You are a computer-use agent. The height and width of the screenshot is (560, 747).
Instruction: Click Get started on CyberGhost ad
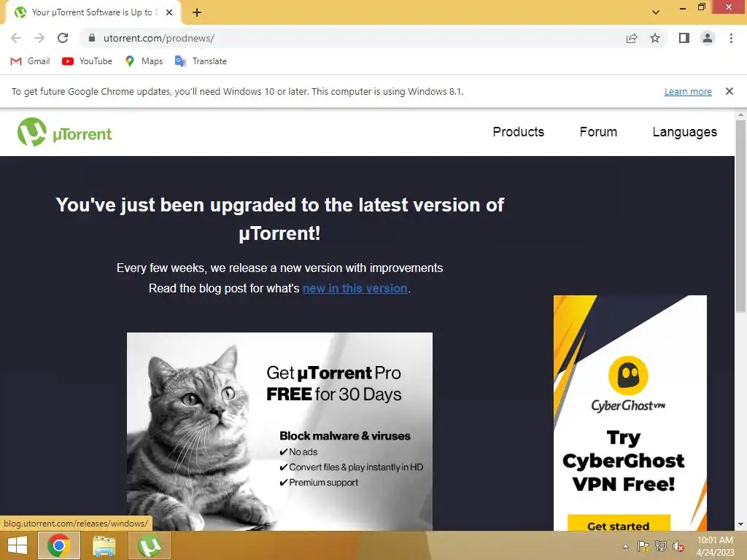pyautogui.click(x=619, y=524)
